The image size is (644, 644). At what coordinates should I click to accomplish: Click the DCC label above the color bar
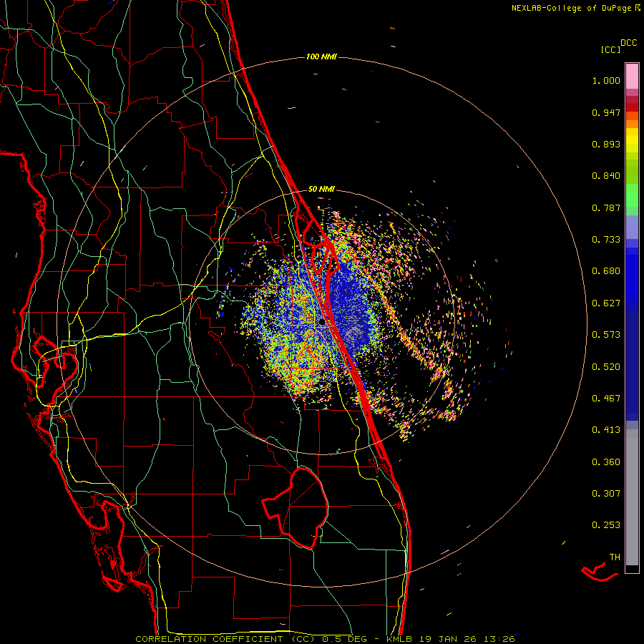(629, 43)
